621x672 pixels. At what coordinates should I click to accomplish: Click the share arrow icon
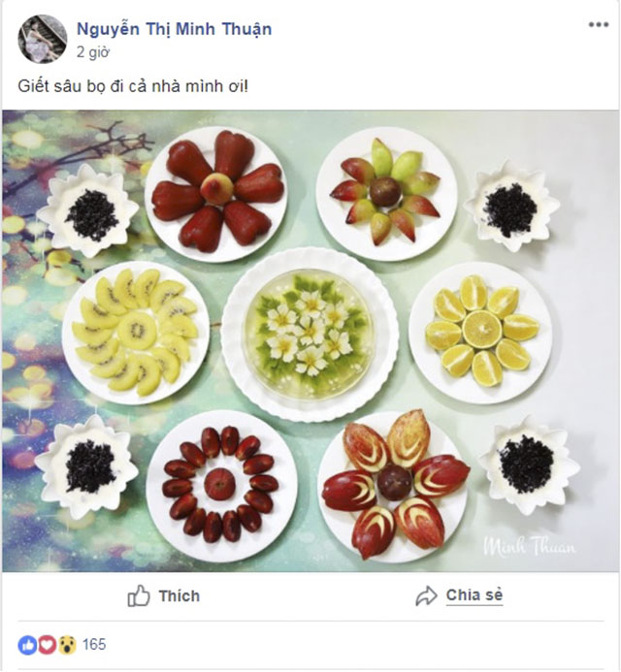426,595
